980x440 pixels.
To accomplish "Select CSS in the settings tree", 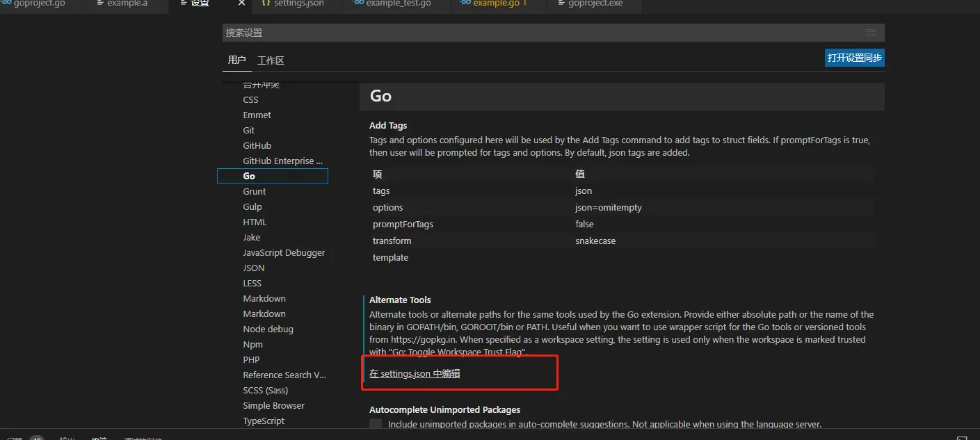I will [x=250, y=100].
